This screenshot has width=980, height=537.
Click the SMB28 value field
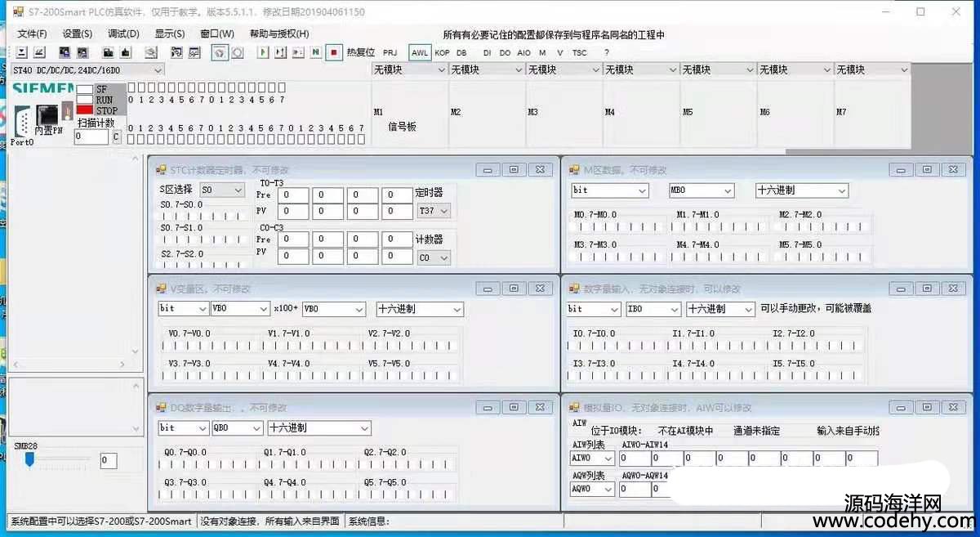coord(109,461)
